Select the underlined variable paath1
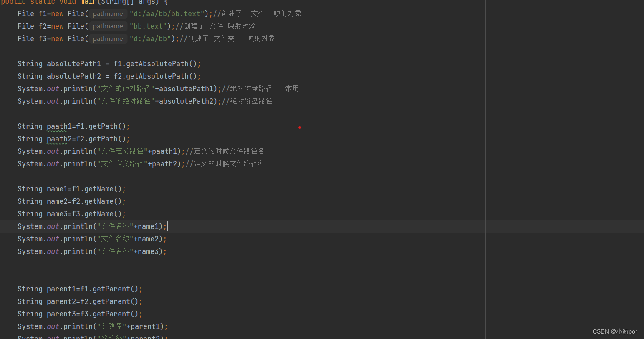The image size is (644, 339). pyautogui.click(x=58, y=126)
